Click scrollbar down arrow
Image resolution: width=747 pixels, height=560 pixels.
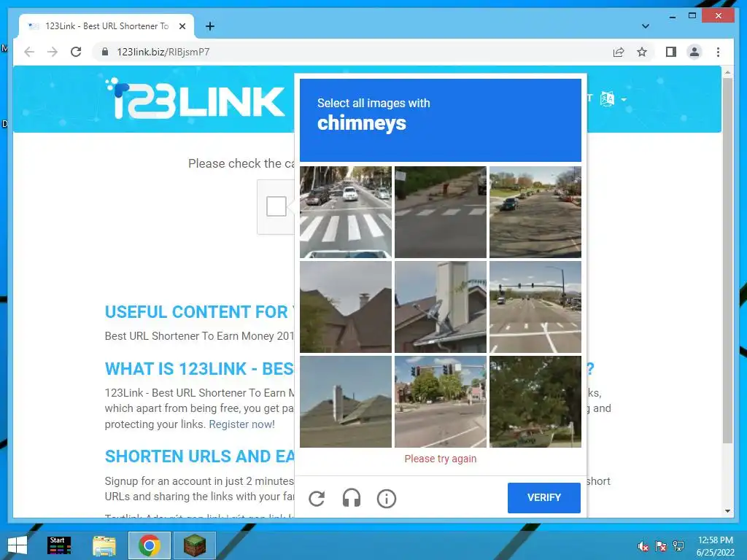click(727, 511)
